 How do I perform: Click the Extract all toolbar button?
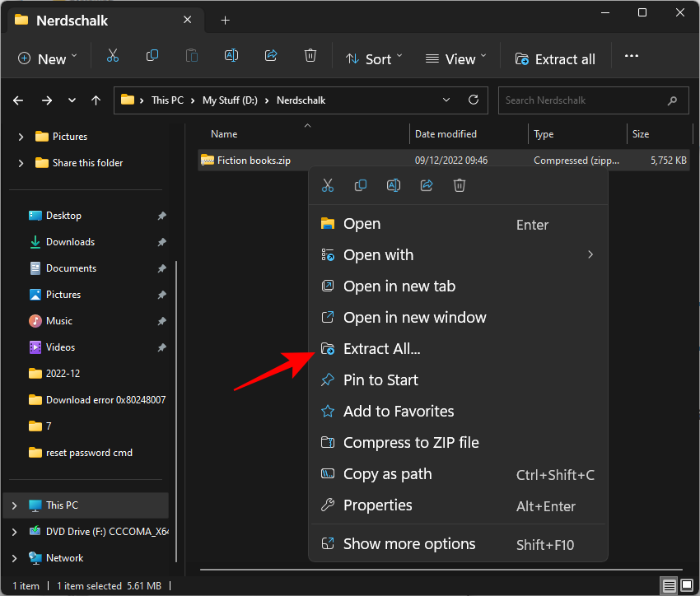coord(554,58)
